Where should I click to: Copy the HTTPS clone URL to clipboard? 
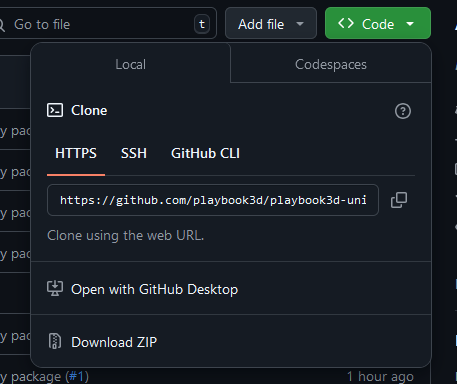tap(399, 200)
